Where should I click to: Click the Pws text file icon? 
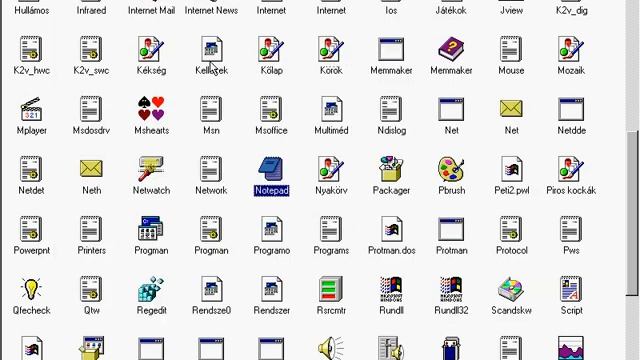point(571,229)
